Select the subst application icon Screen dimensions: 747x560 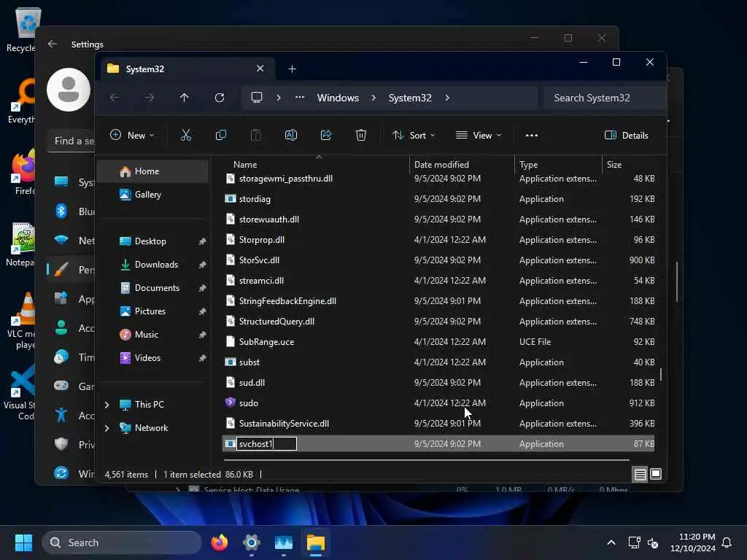pyautogui.click(x=230, y=362)
